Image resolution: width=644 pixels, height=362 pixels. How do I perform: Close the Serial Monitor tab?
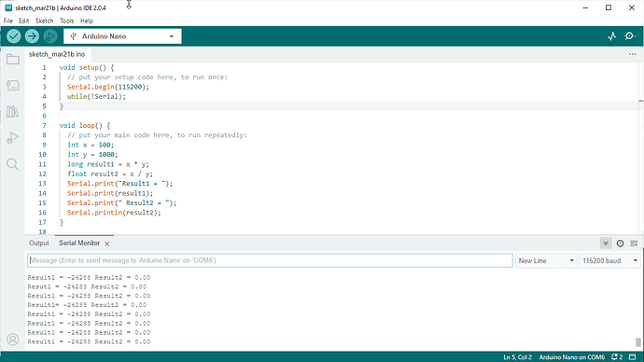106,244
